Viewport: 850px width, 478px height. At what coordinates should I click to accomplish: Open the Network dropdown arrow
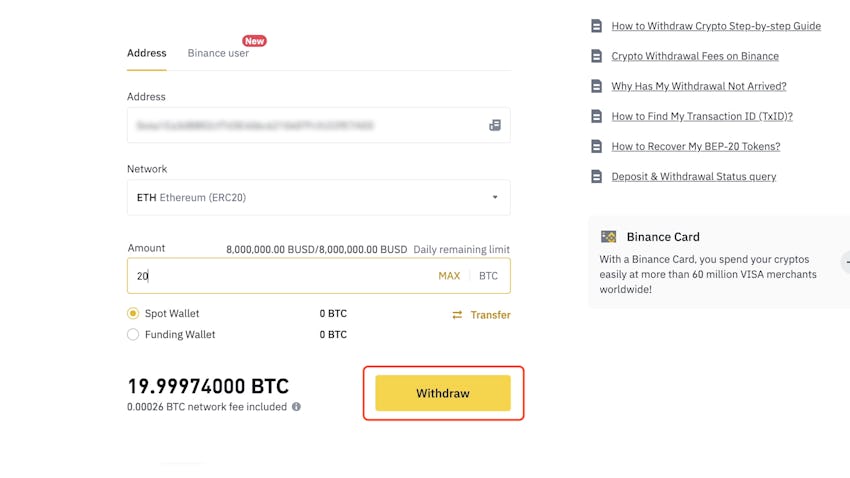pos(494,197)
